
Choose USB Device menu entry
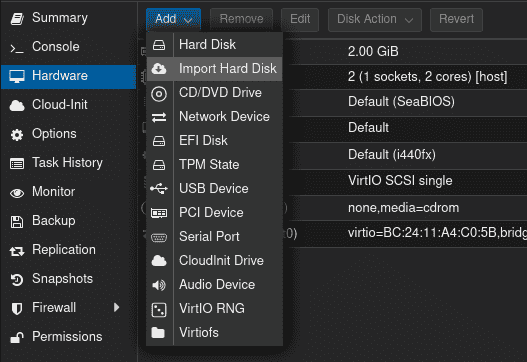[x=214, y=189]
